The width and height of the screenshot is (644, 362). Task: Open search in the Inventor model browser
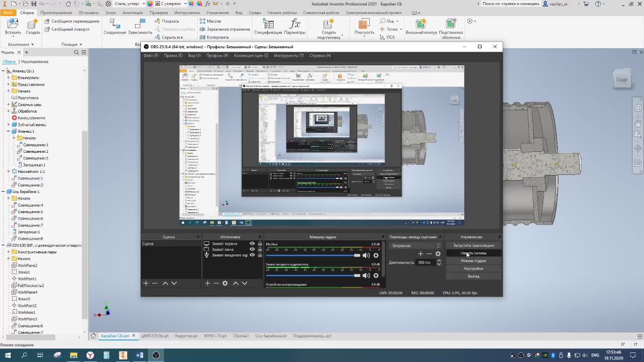(76, 52)
